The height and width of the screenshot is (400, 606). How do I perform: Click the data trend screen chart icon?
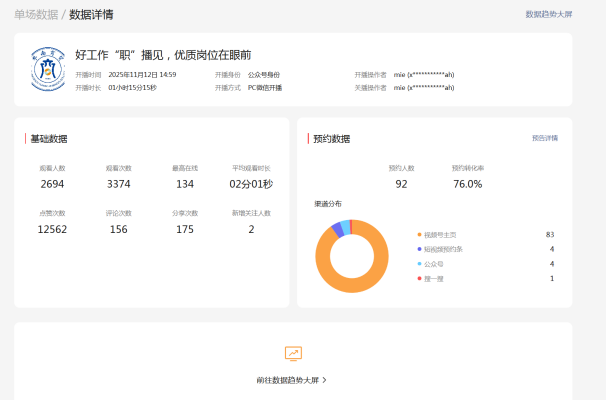[293, 353]
